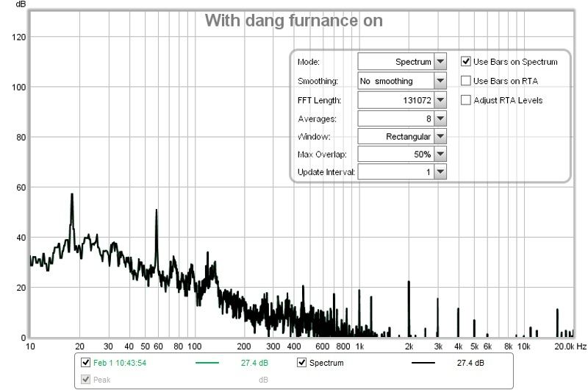Click the 20.0k Hz axis label
Screen dimensions: 588x390
click(x=570, y=347)
